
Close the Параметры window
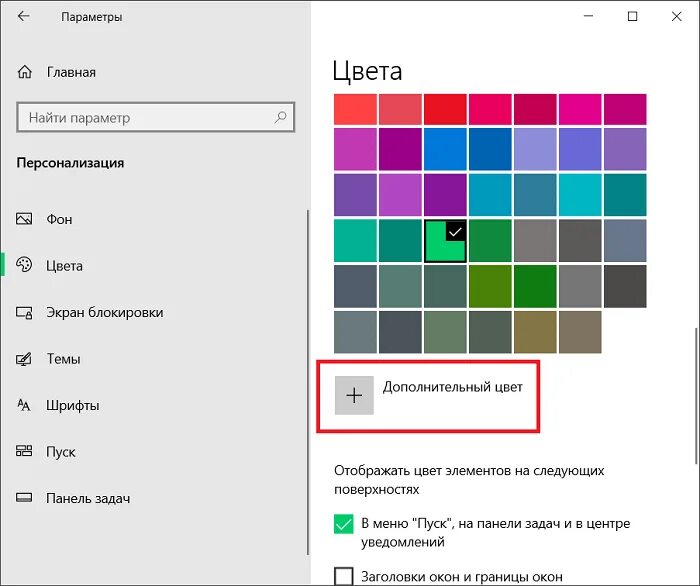point(676,17)
